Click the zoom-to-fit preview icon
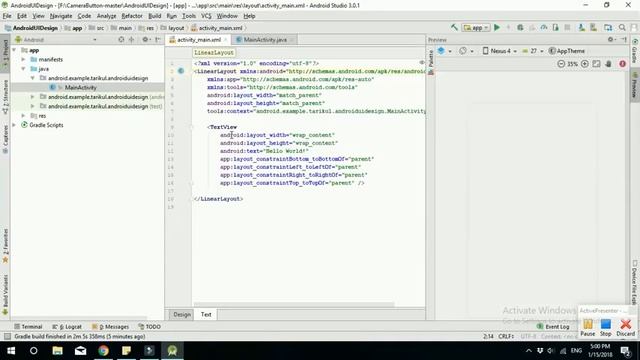This screenshot has width=640, height=360. [x=596, y=64]
